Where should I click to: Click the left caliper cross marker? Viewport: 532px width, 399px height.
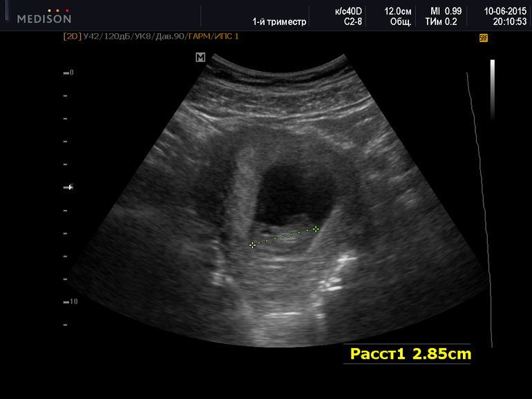(x=253, y=245)
